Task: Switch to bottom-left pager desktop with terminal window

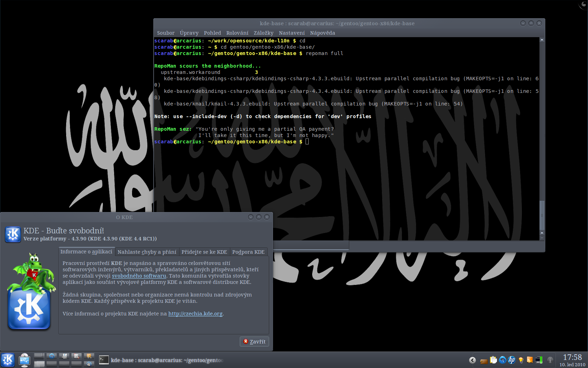Action: pos(39,364)
